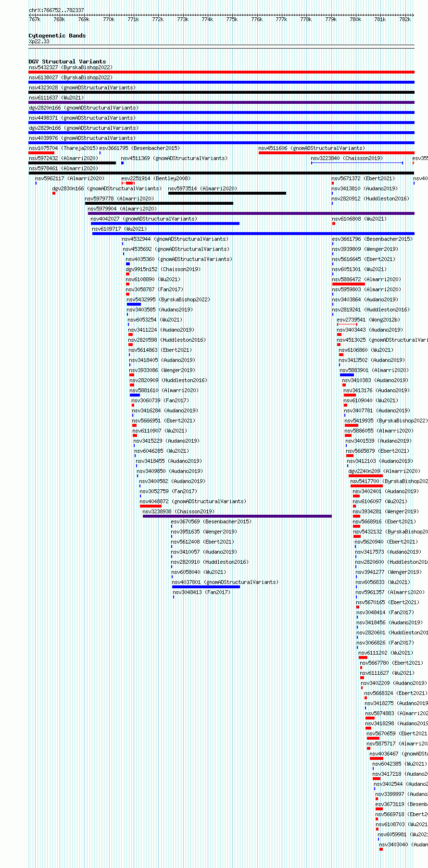Click the nsv6111637 (Wu2021) label
This screenshot has height=868, width=428.
coord(56,98)
